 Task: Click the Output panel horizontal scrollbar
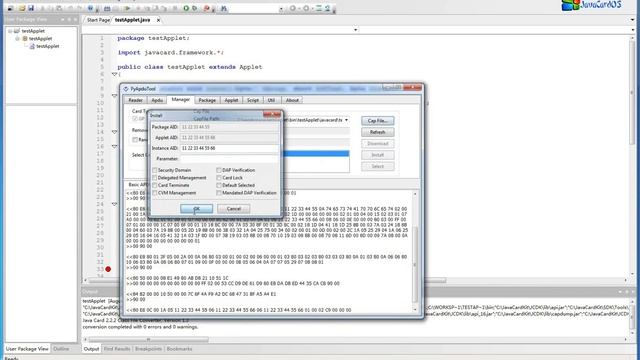click(149, 339)
